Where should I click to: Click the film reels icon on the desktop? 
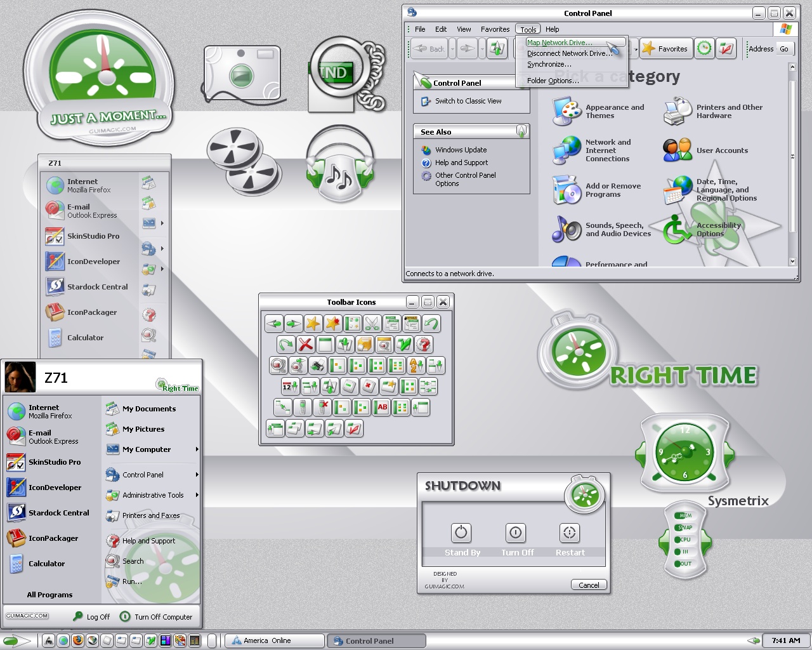(244, 162)
